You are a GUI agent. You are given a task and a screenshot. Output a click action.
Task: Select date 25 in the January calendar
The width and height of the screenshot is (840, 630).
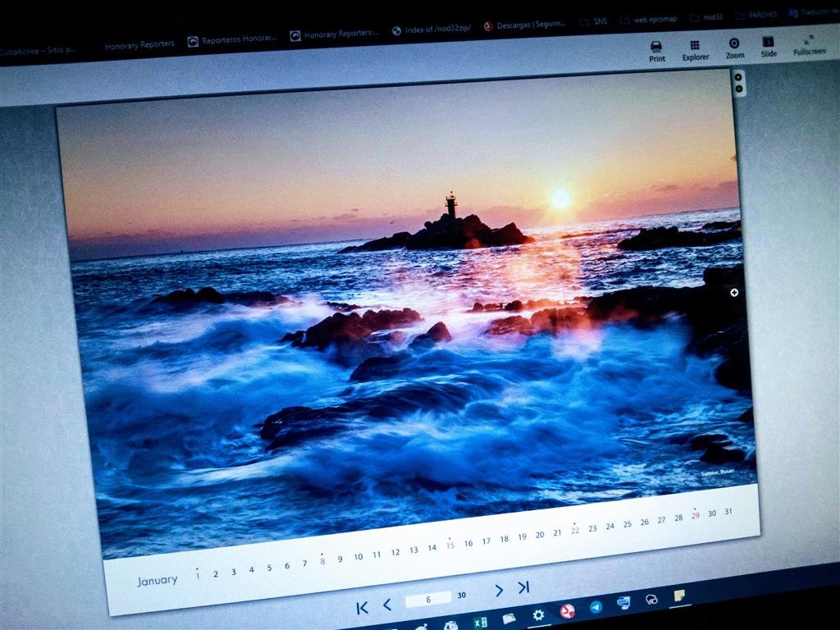[x=628, y=524]
